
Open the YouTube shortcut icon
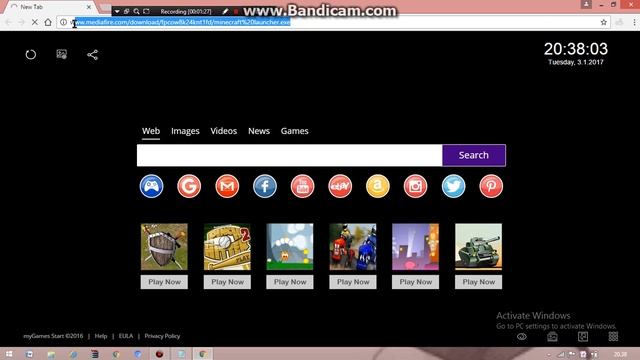tap(302, 186)
